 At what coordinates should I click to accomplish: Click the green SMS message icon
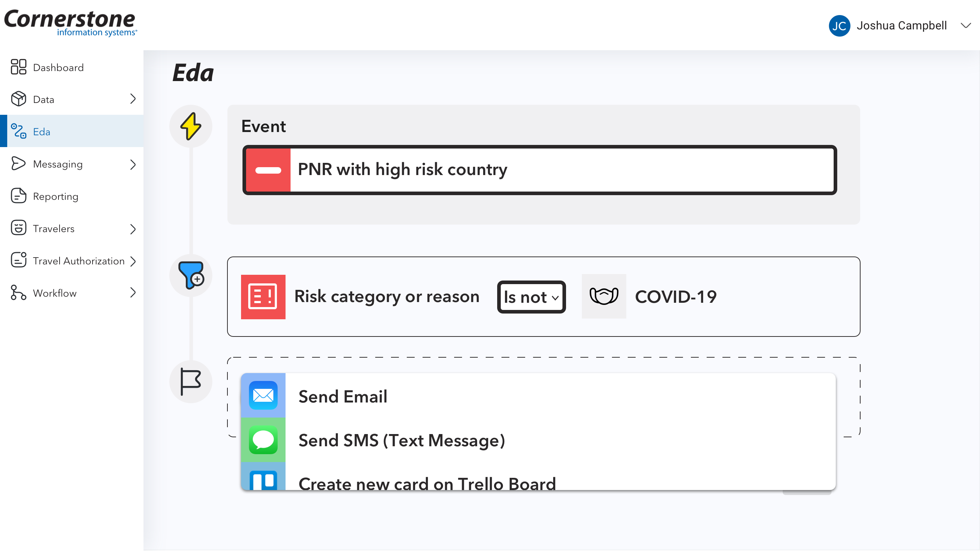pyautogui.click(x=263, y=440)
